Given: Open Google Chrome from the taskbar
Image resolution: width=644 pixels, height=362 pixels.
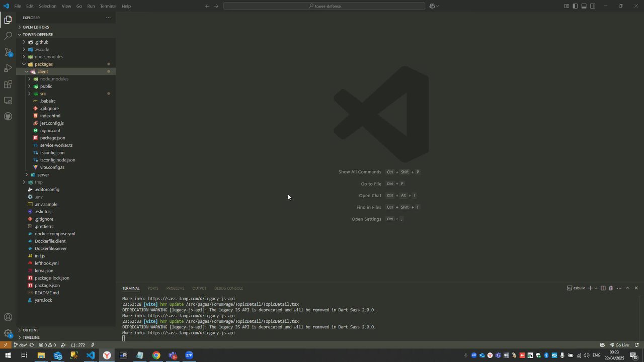Looking at the screenshot, I should tap(156, 355).
